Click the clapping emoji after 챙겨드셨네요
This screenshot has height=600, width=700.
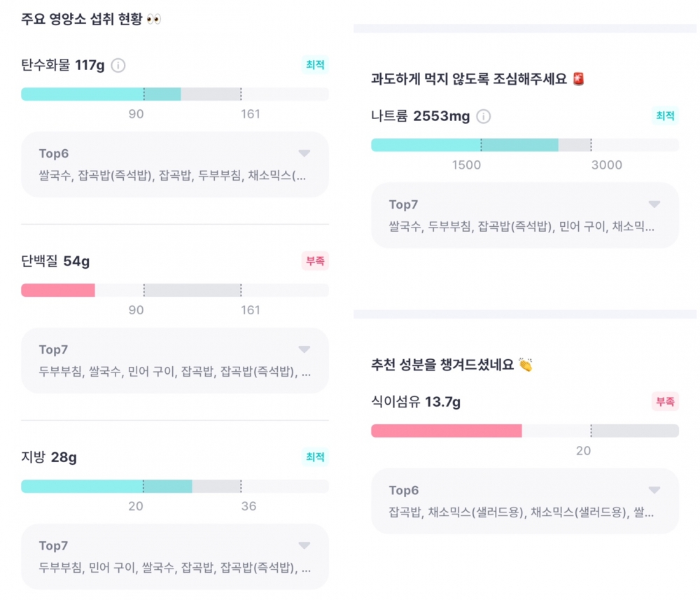click(526, 365)
